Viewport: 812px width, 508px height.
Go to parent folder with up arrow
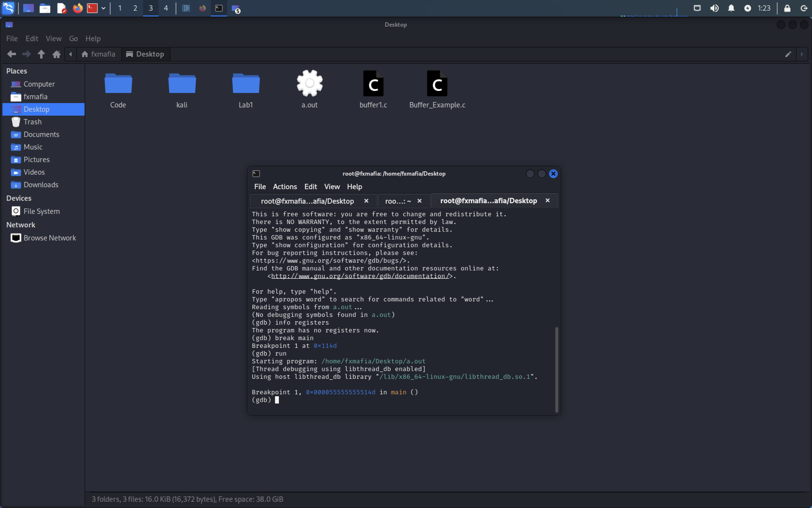(41, 54)
